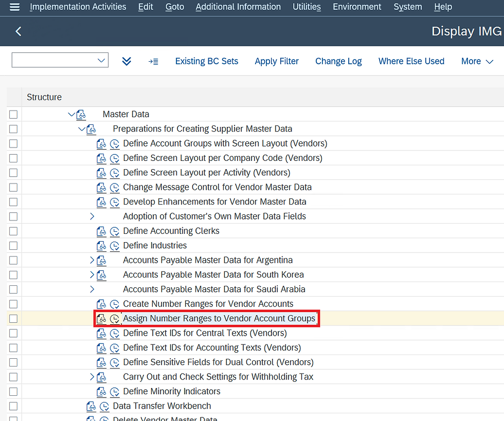
Task: Check the box for Create Number Ranges row
Action: click(x=13, y=304)
